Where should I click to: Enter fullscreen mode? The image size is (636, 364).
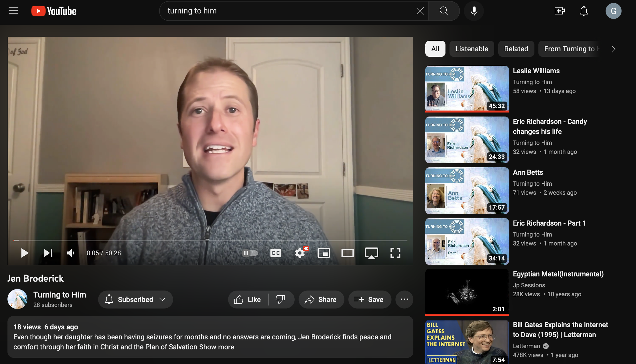pos(395,253)
